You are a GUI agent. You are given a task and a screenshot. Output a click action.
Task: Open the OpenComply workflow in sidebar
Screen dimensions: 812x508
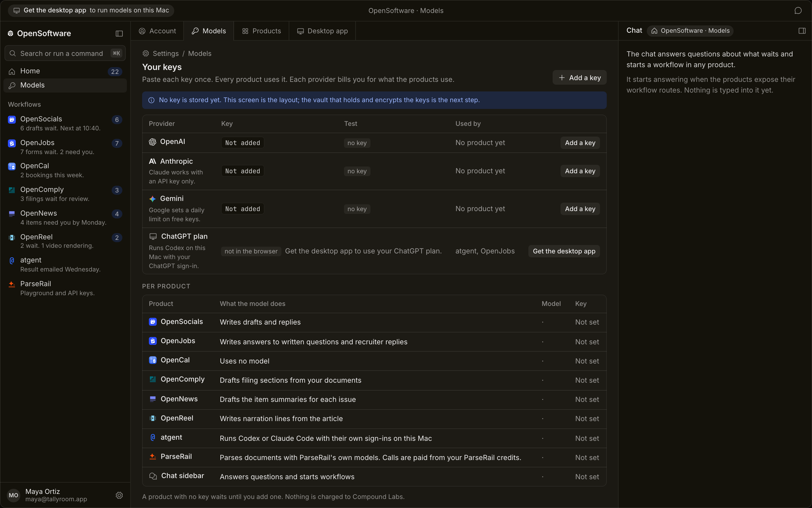tap(65, 194)
